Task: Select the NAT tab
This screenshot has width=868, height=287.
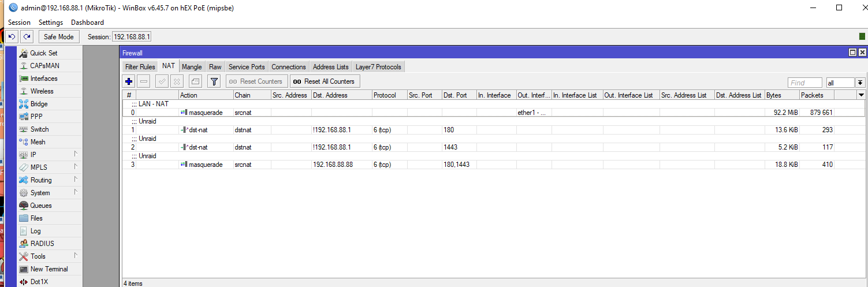Action: click(169, 66)
